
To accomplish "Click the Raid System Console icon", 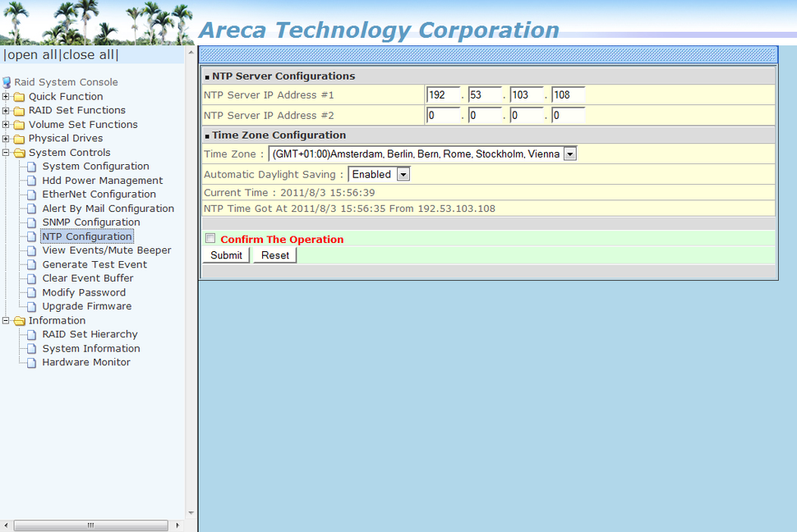I will pyautogui.click(x=7, y=82).
